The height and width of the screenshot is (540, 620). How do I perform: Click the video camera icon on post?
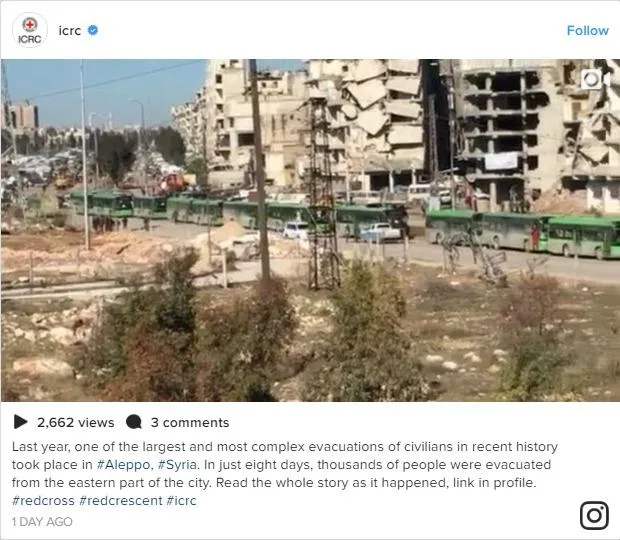pyautogui.click(x=595, y=80)
